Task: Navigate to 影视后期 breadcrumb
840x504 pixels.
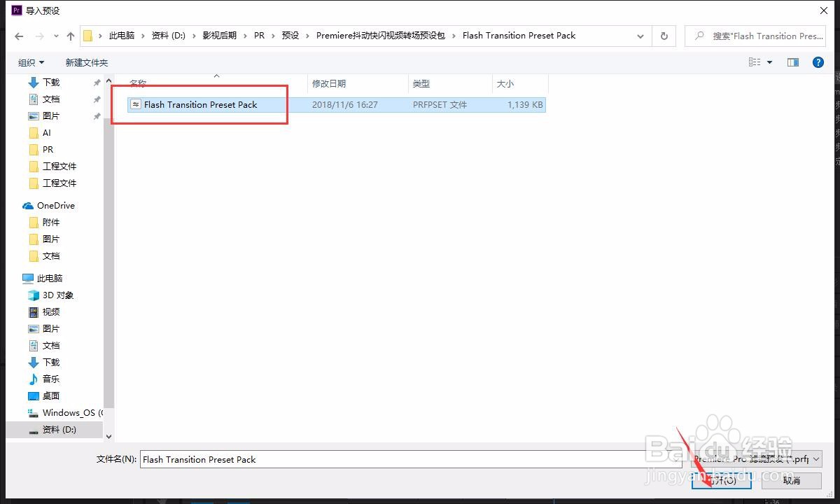Action: pos(220,36)
